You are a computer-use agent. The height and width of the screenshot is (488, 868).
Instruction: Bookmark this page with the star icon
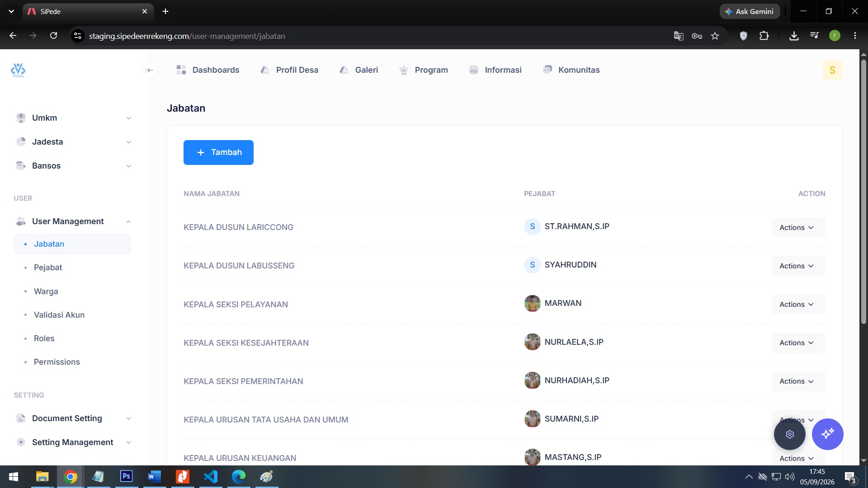(x=715, y=36)
